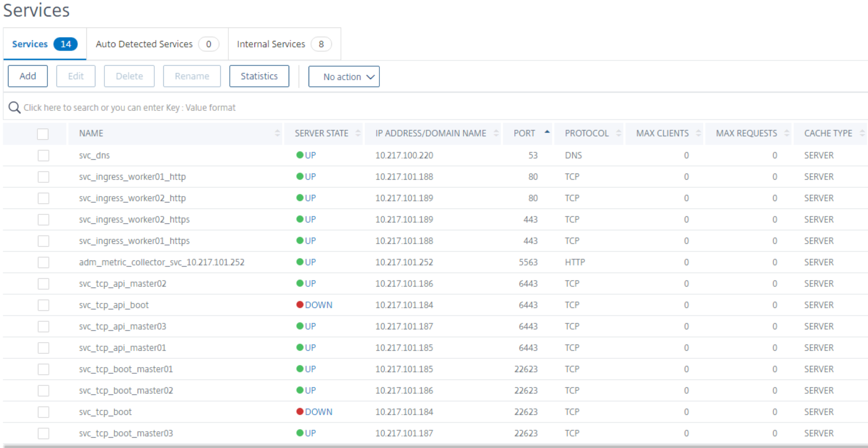Sort by the NAME column sort icon
The image size is (868, 448).
pos(277,133)
